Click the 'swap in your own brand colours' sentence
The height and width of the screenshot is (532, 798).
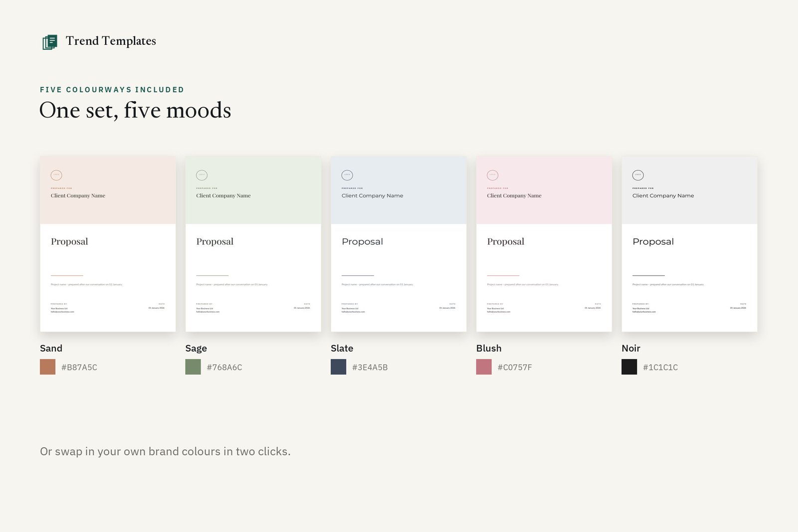coord(165,452)
